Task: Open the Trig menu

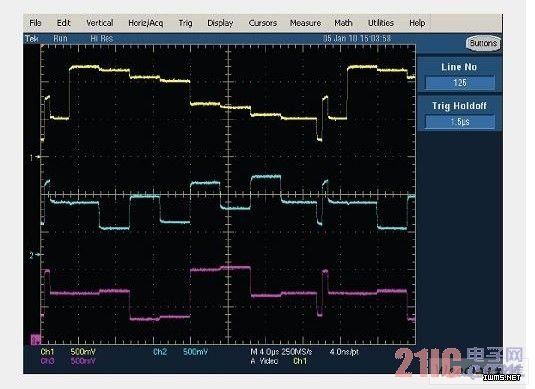Action: pos(186,23)
